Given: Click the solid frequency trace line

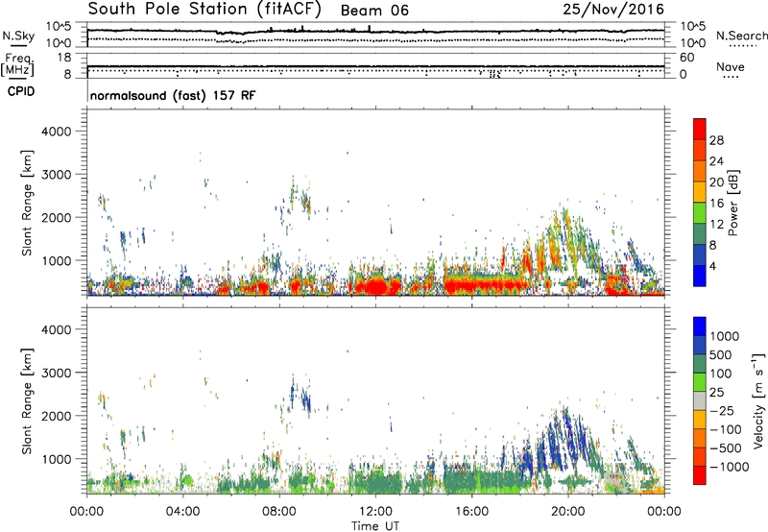Looking at the screenshot, I should point(375,66).
